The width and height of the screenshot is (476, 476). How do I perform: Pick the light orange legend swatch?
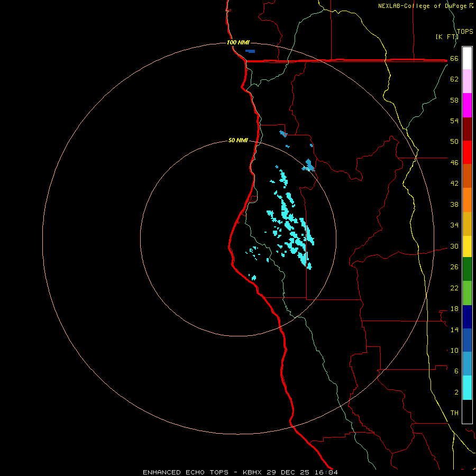click(x=467, y=200)
